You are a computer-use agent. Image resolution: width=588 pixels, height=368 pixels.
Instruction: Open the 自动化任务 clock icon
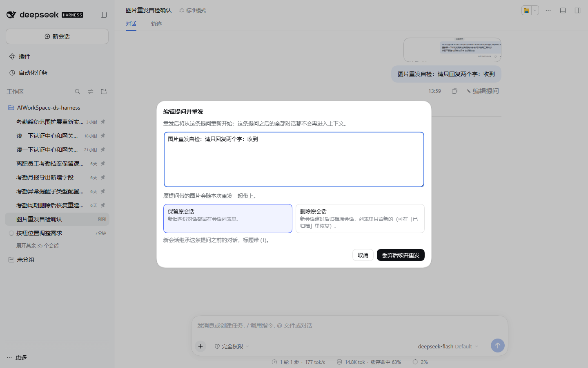point(12,73)
